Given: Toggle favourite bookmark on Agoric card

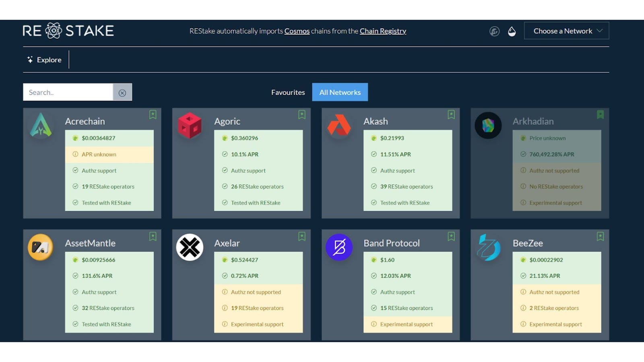Looking at the screenshot, I should tap(302, 115).
